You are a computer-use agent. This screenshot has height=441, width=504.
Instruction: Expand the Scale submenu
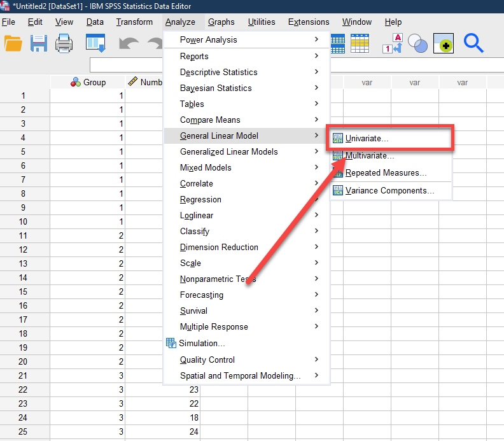point(247,263)
